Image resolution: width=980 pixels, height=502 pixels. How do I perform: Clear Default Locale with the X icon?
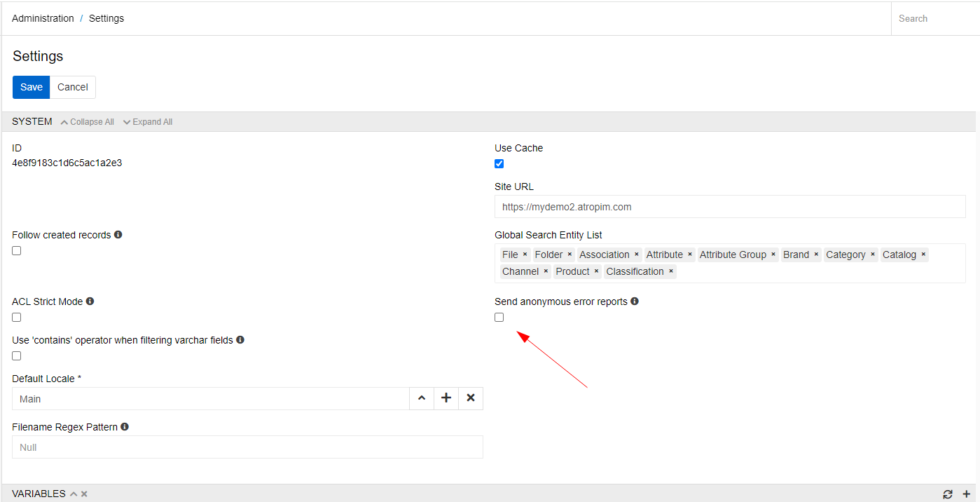pyautogui.click(x=471, y=398)
